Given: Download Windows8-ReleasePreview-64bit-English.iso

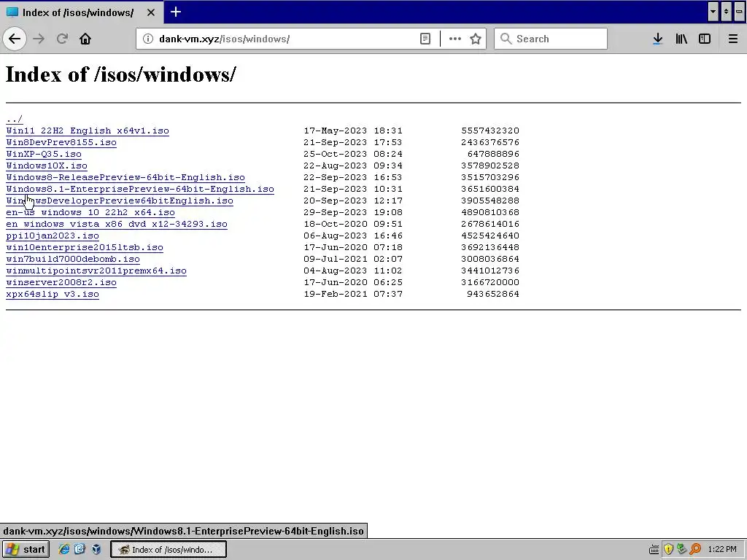Looking at the screenshot, I should (125, 177).
